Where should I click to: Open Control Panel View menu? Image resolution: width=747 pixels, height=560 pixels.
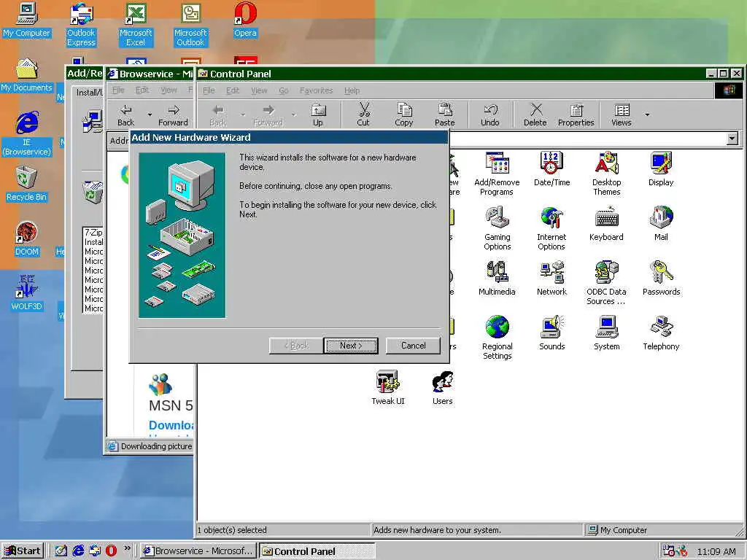(259, 90)
